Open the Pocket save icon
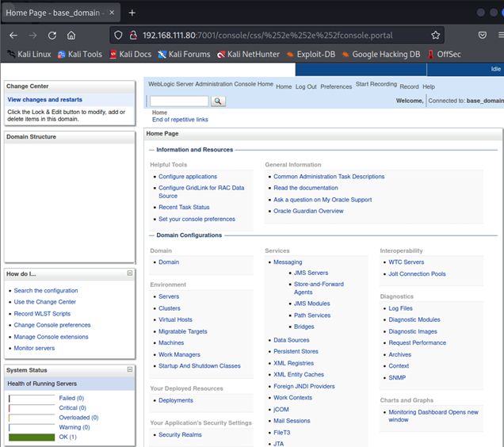Screen dimensions: 504x447 click(x=482, y=35)
